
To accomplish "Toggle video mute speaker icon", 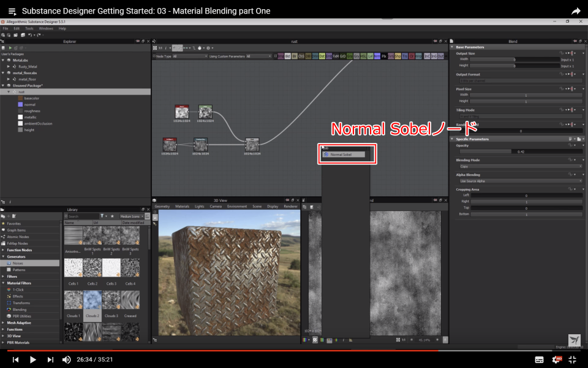I will pyautogui.click(x=66, y=360).
